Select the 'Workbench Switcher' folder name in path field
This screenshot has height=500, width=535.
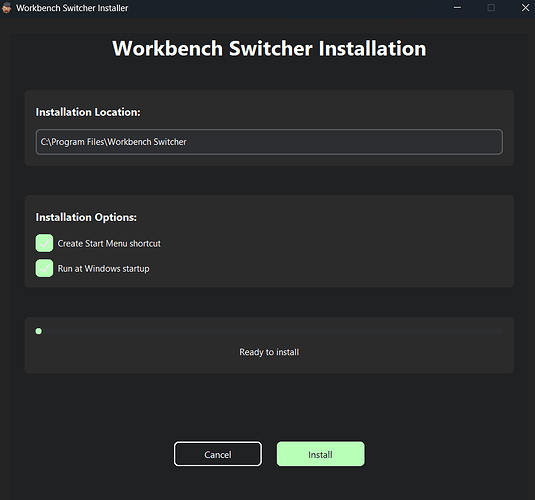pyautogui.click(x=147, y=142)
